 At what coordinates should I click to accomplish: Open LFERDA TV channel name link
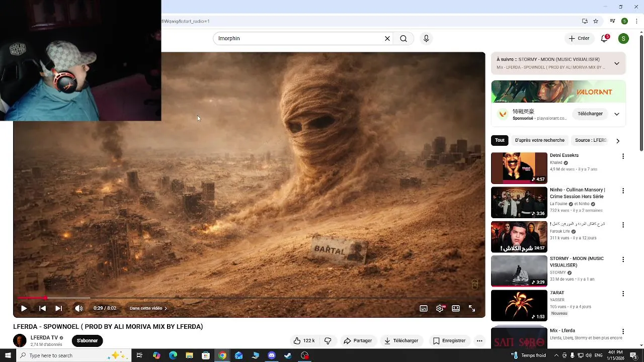[x=44, y=338]
